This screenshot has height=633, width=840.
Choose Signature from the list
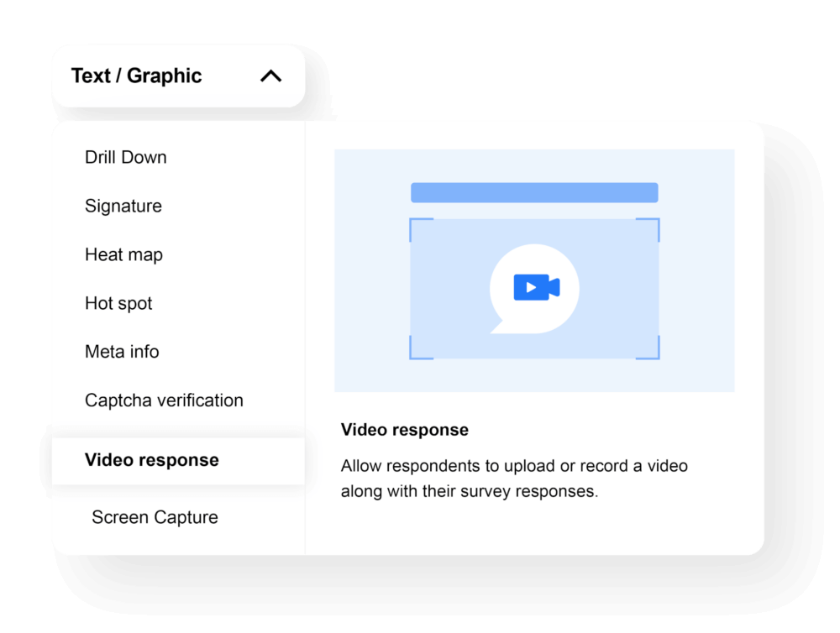[x=123, y=207]
